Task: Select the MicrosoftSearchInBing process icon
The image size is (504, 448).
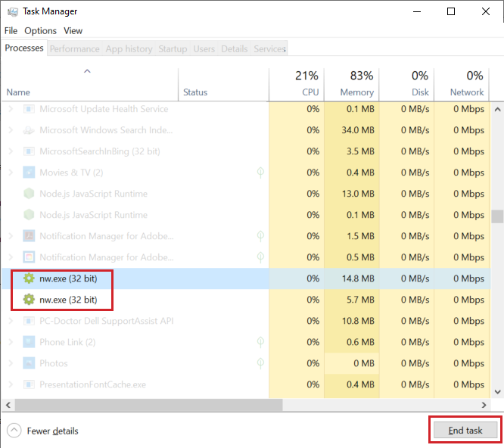Action: [x=29, y=151]
